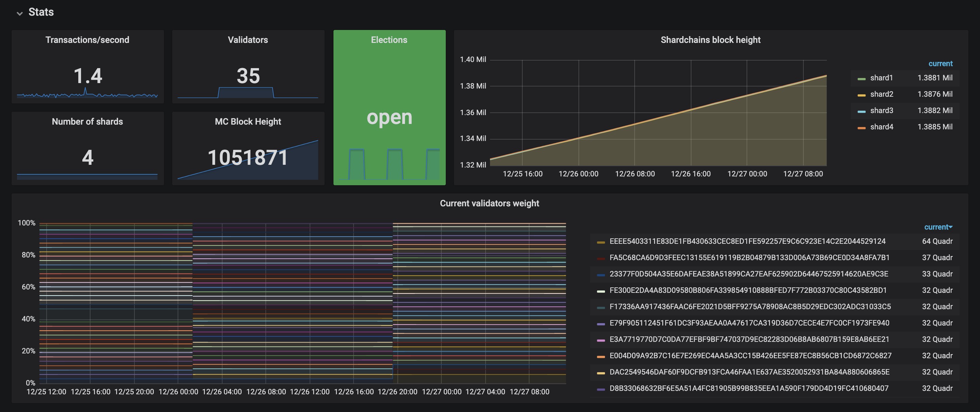Collapse the Stats row chevron
The height and width of the screenshot is (412, 980).
[x=19, y=13]
